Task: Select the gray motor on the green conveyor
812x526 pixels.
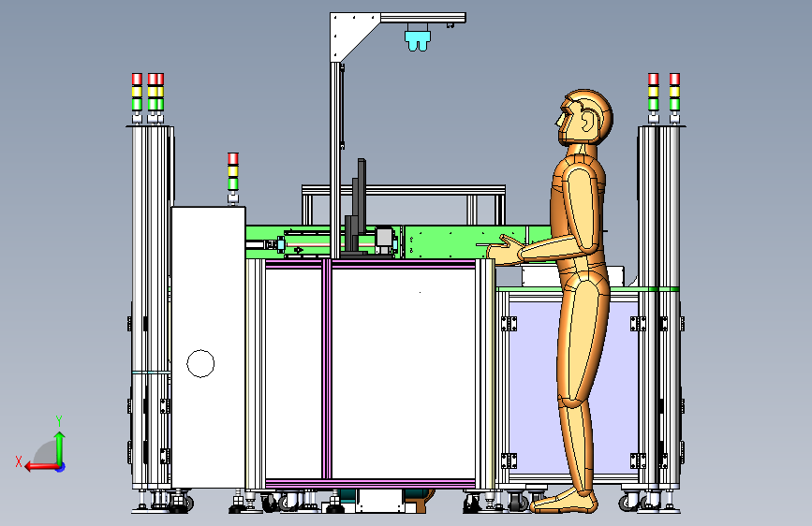Action: (384, 239)
